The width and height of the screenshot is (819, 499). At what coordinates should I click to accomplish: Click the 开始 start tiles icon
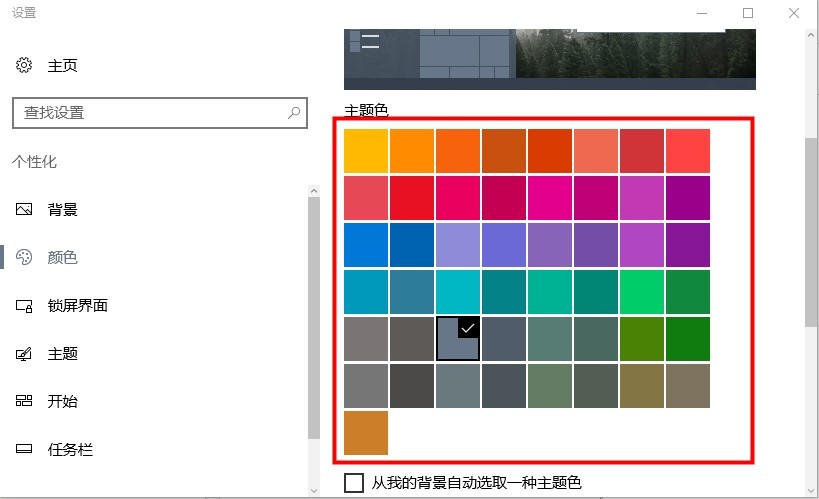tap(24, 401)
